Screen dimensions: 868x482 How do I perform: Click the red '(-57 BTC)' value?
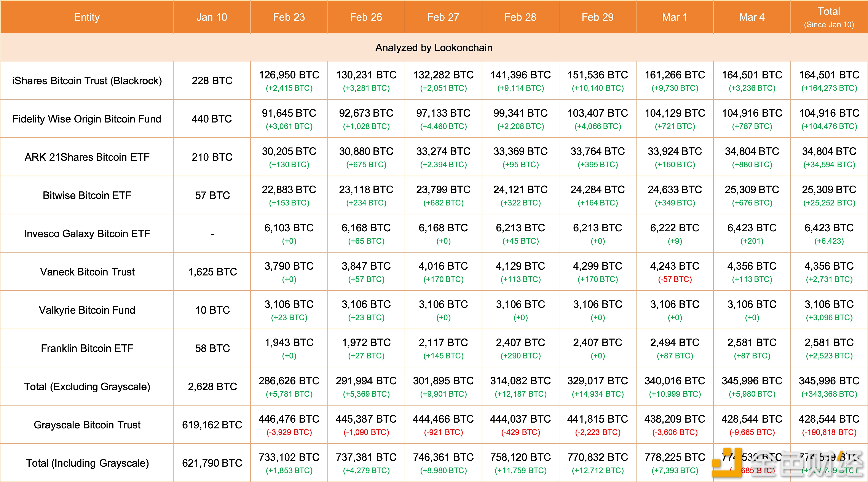click(675, 279)
